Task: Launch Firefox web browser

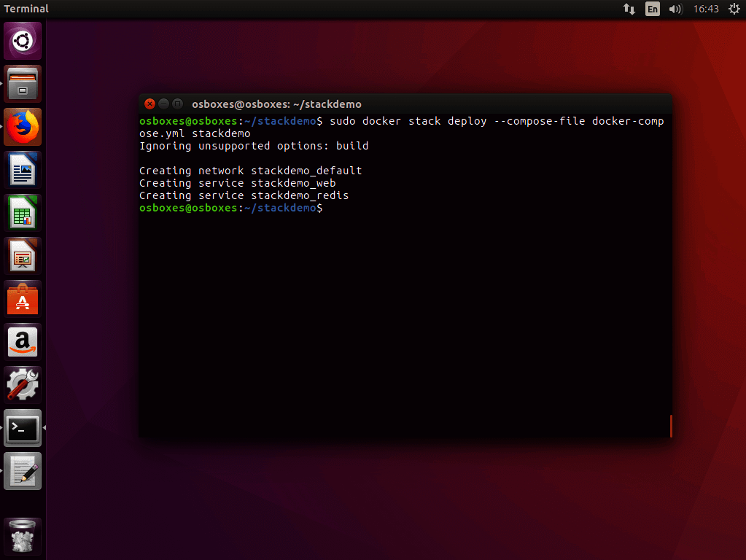Action: click(23, 127)
